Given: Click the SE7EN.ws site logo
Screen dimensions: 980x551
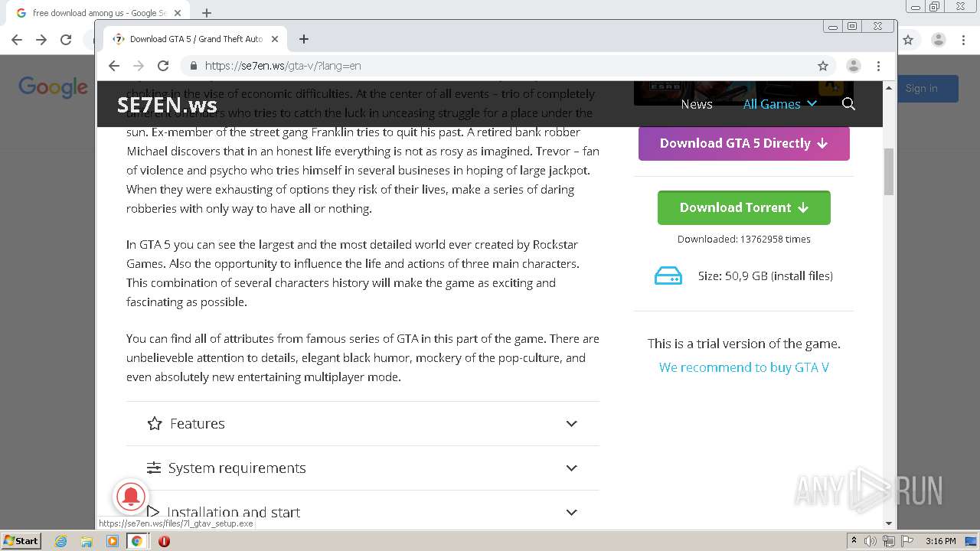Looking at the screenshot, I should tap(167, 105).
